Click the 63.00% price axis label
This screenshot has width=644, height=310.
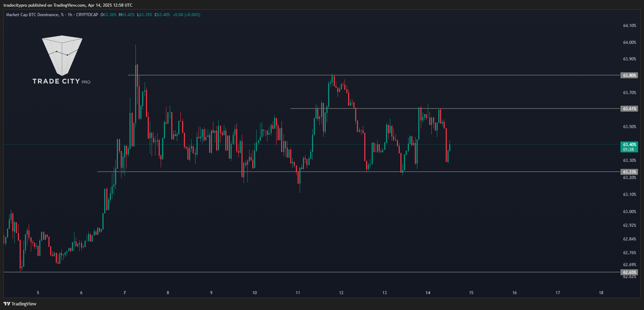[x=630, y=212]
